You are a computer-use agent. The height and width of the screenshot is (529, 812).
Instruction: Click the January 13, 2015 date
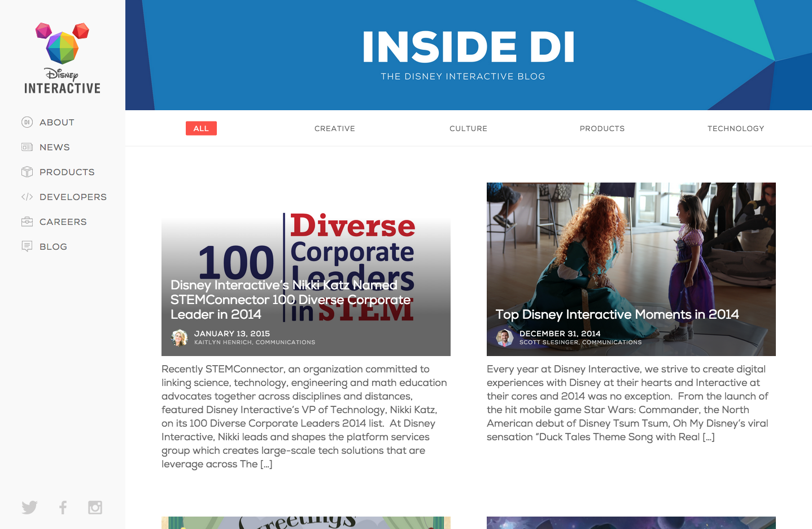point(232,333)
